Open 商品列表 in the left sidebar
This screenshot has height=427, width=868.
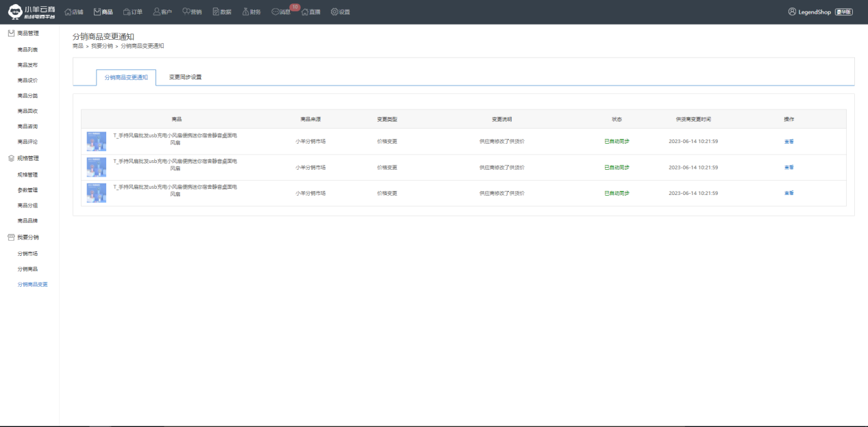(27, 50)
